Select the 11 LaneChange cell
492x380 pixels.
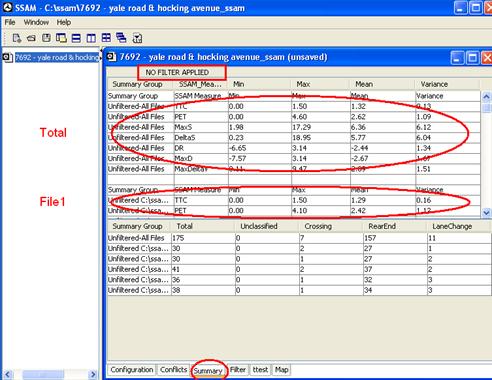tap(459, 238)
